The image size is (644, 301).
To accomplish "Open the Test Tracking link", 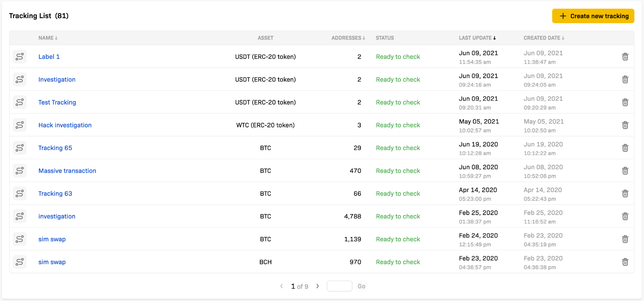I will click(x=57, y=102).
